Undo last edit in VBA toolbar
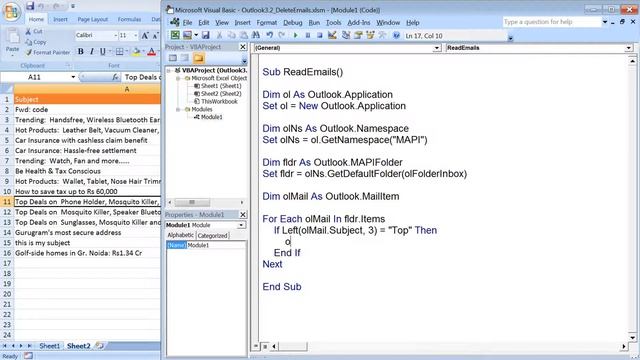The width and height of the screenshot is (640, 360). tap(269, 36)
